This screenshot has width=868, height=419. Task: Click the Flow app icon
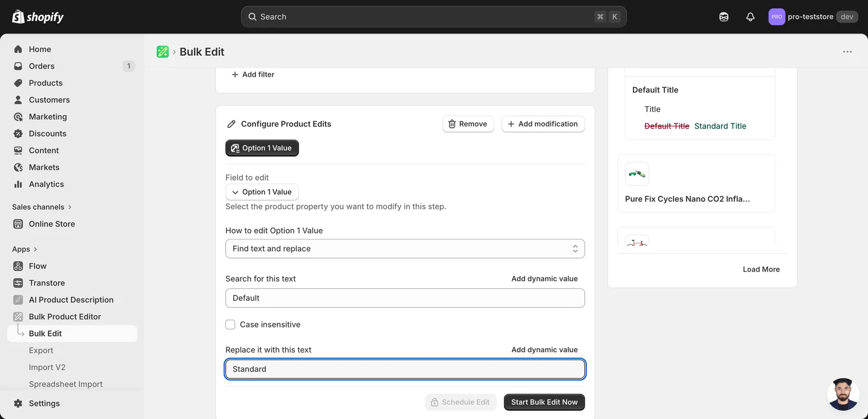18,266
